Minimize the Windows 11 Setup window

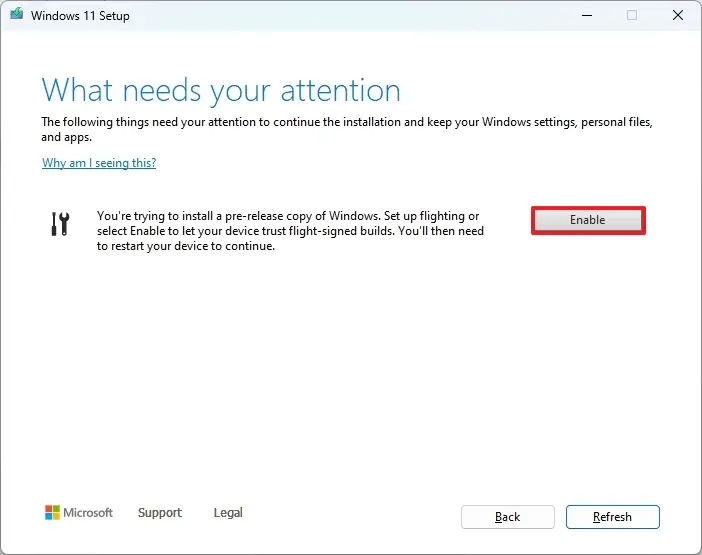point(586,15)
